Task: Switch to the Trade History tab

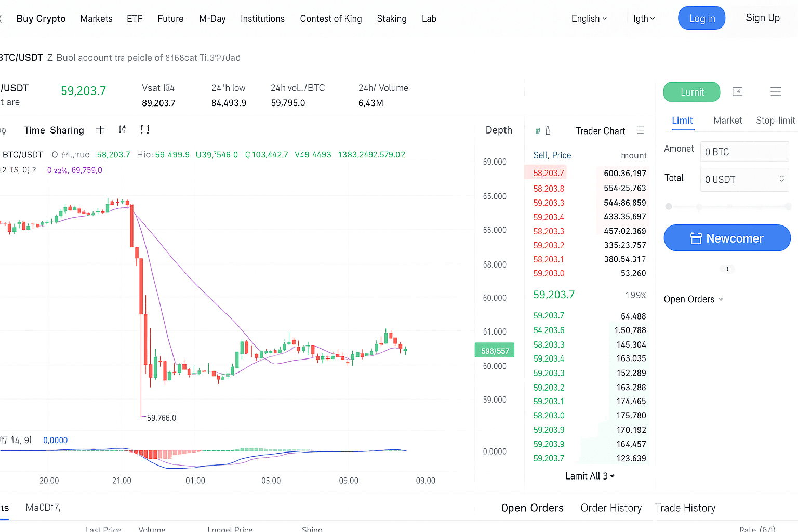Action: (x=685, y=508)
